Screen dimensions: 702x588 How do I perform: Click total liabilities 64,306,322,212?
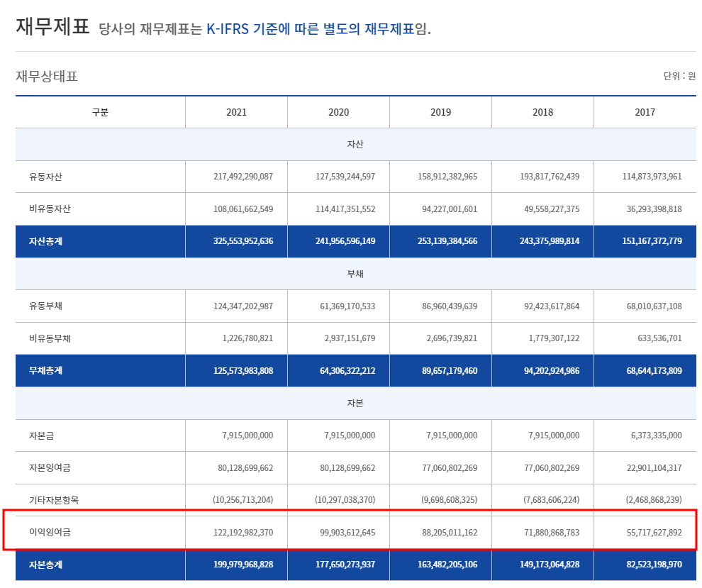click(x=347, y=370)
